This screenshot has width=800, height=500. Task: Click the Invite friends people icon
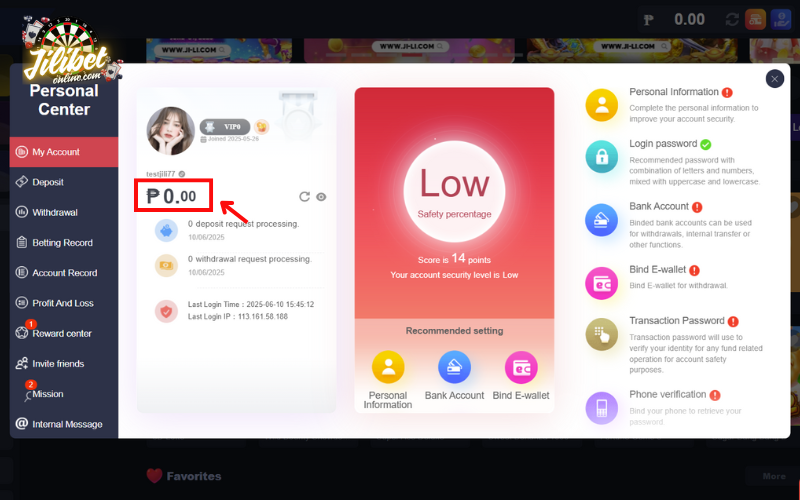(21, 363)
